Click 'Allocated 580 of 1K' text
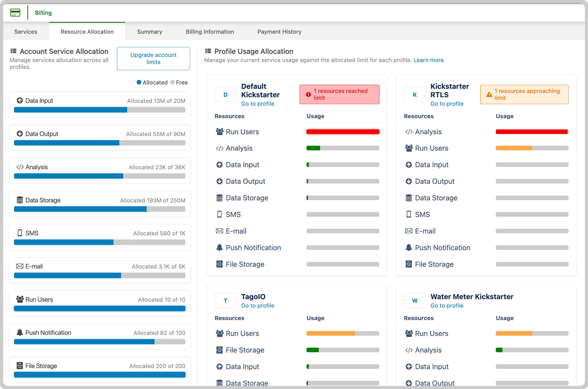Viewport: 588px width, 389px height. [x=159, y=233]
